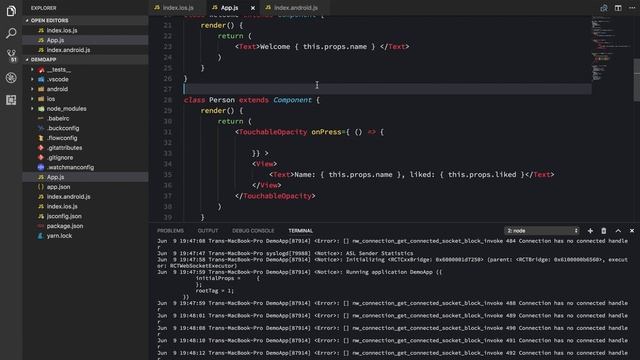The width and height of the screenshot is (640, 360).
Task: Open the Debug view in activity bar
Action: [11, 78]
